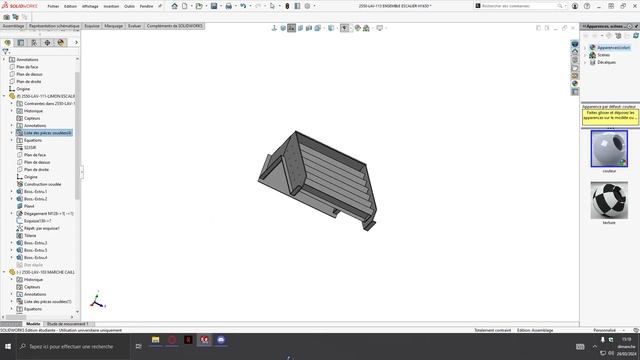This screenshot has width=640, height=360.
Task: Pin the SOLIDWORKS menu bar
Action: (160, 6)
